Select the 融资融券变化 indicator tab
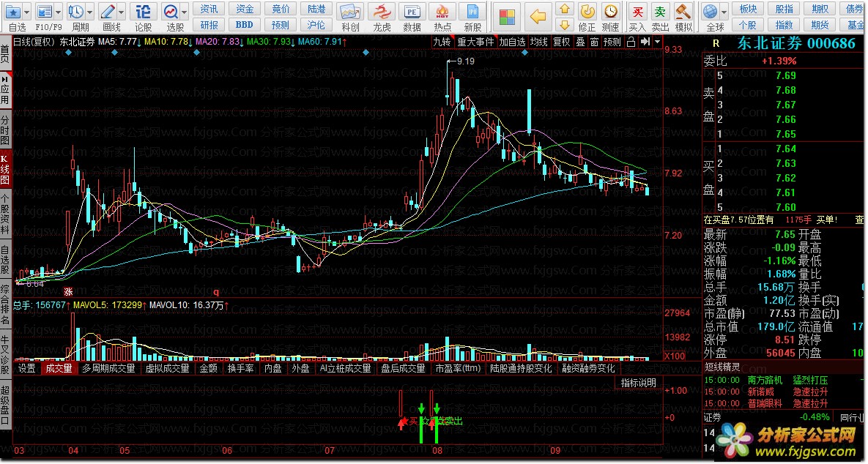Viewport: 868px width, 464px height. click(x=588, y=368)
